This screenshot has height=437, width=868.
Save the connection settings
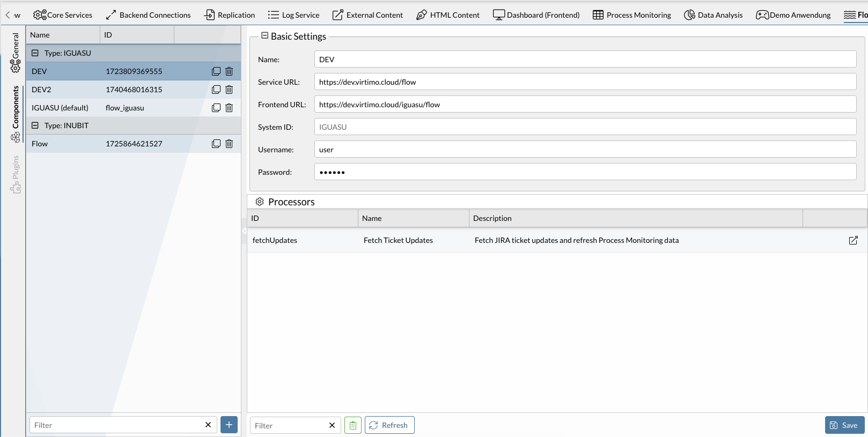pyautogui.click(x=844, y=425)
